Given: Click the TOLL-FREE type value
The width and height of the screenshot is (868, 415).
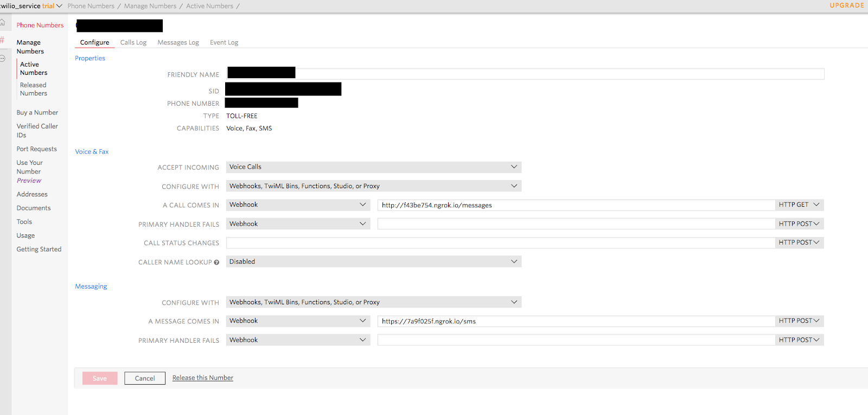Looking at the screenshot, I should point(242,116).
